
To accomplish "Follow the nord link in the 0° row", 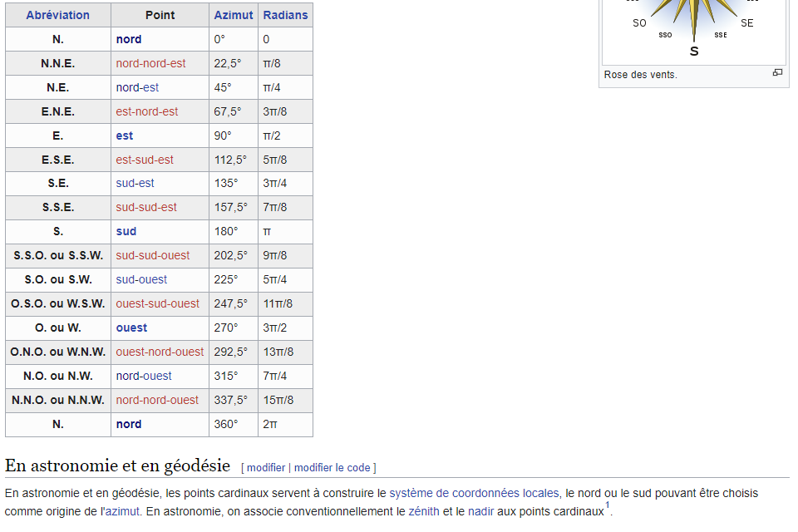I will pos(129,39).
